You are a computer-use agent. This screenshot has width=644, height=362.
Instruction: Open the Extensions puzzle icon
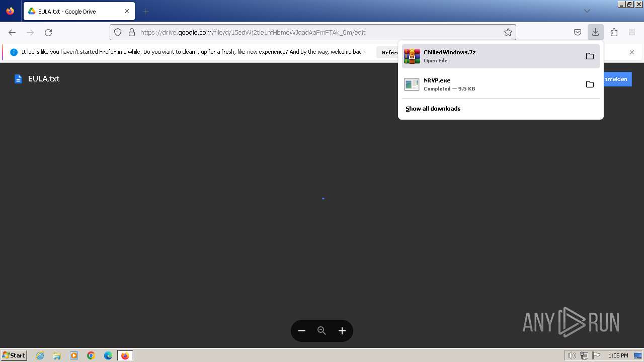point(614,32)
